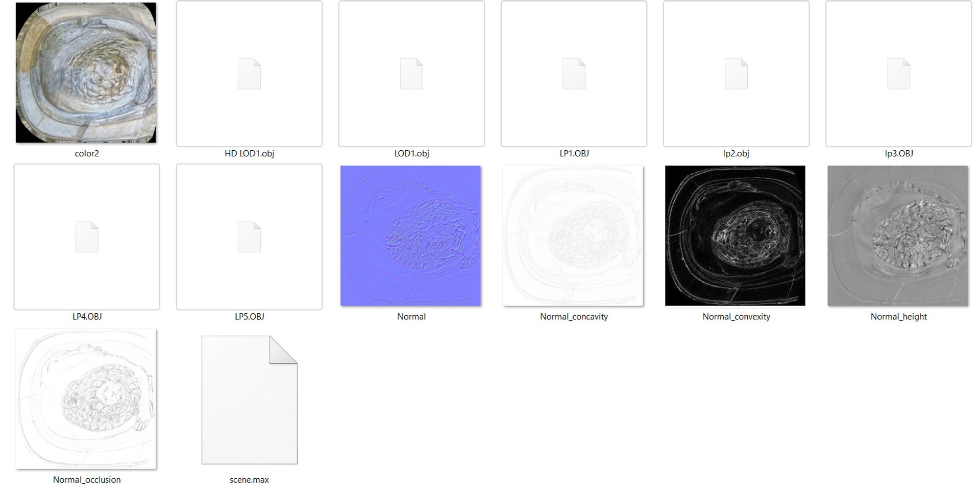Viewport: 980px width, 491px height.
Task: Select the lp3.OBJ file icon
Action: coord(898,74)
